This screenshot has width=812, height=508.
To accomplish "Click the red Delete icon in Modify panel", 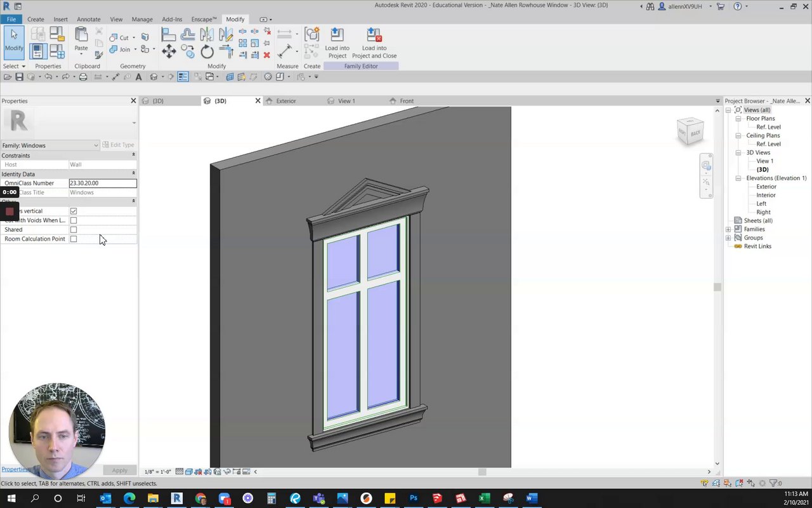I will click(x=266, y=55).
